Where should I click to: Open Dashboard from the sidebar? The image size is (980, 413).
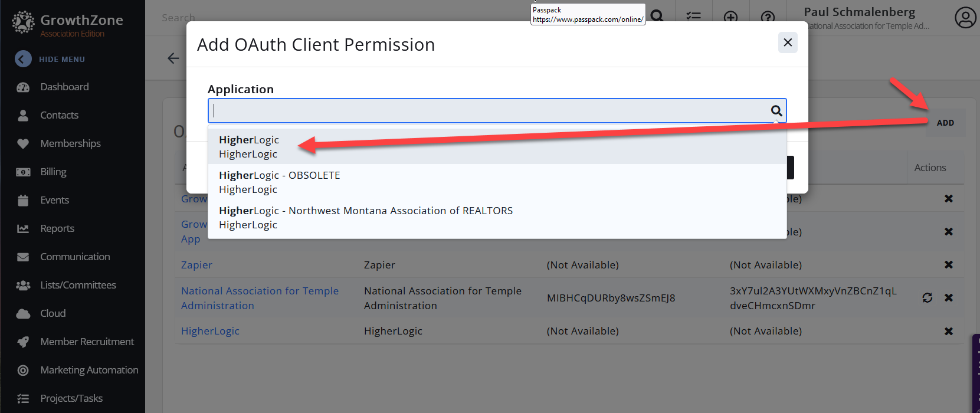pyautogui.click(x=64, y=87)
